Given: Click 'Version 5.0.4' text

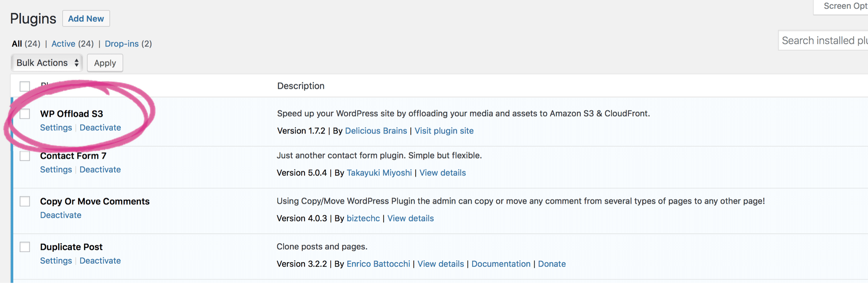Looking at the screenshot, I should [302, 173].
